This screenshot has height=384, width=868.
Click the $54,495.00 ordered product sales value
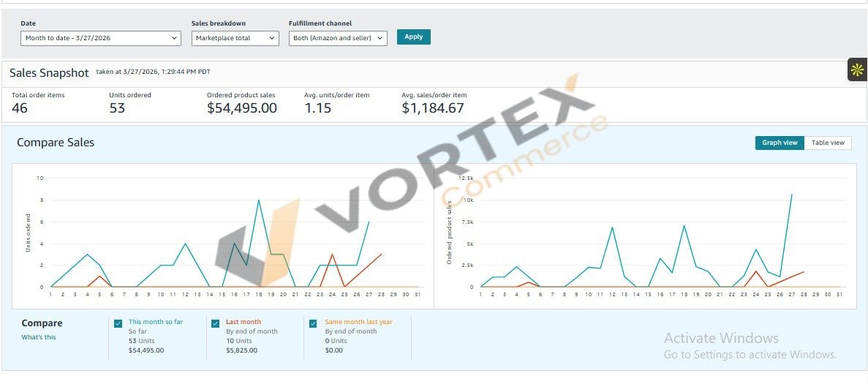pos(242,108)
